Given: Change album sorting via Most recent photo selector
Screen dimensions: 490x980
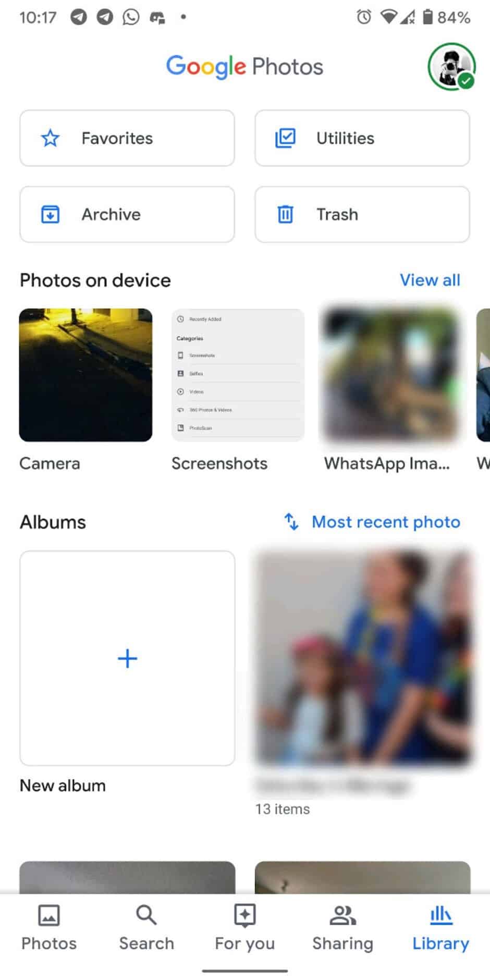Looking at the screenshot, I should click(385, 522).
